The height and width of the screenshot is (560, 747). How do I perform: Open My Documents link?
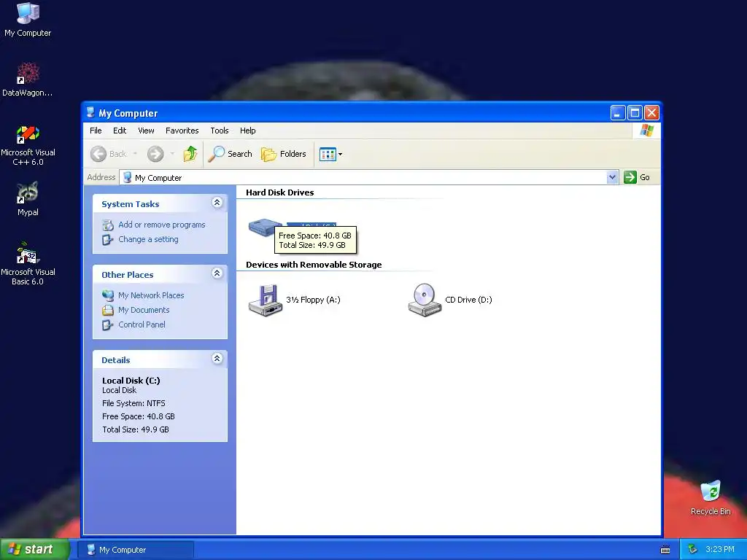tap(144, 310)
